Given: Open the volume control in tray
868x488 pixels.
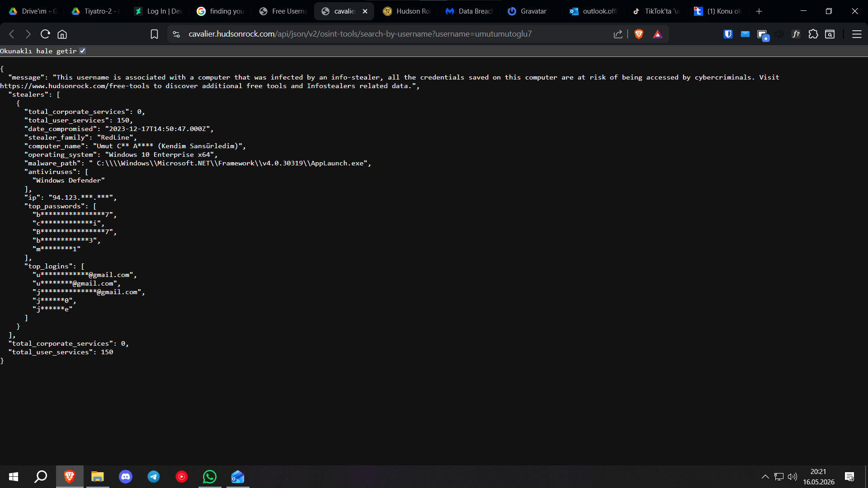Looking at the screenshot, I should pos(792,477).
